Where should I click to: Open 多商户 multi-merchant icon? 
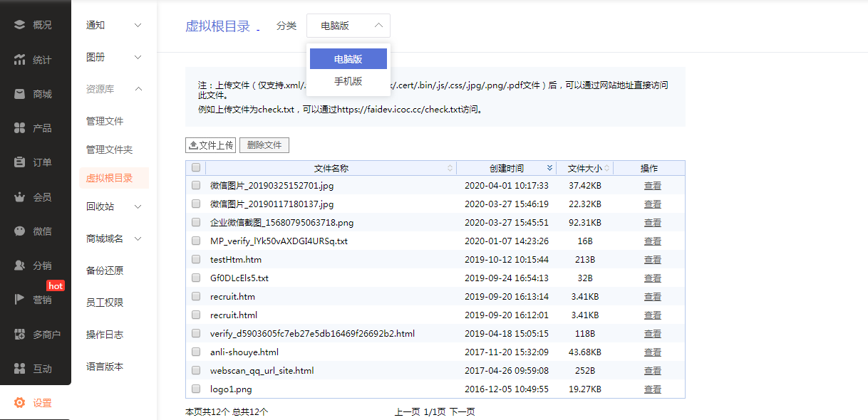click(x=20, y=335)
